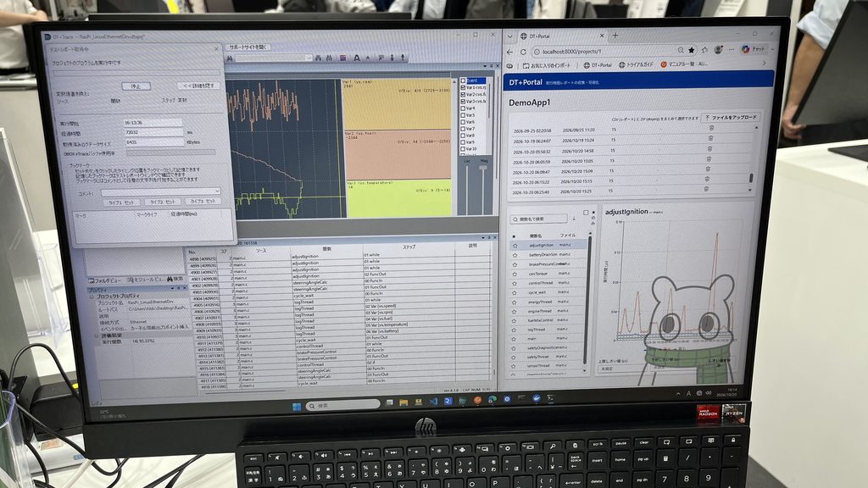Open the マニュアル一覧 bookmark
Screen dimensions: 868x488
(684, 64)
